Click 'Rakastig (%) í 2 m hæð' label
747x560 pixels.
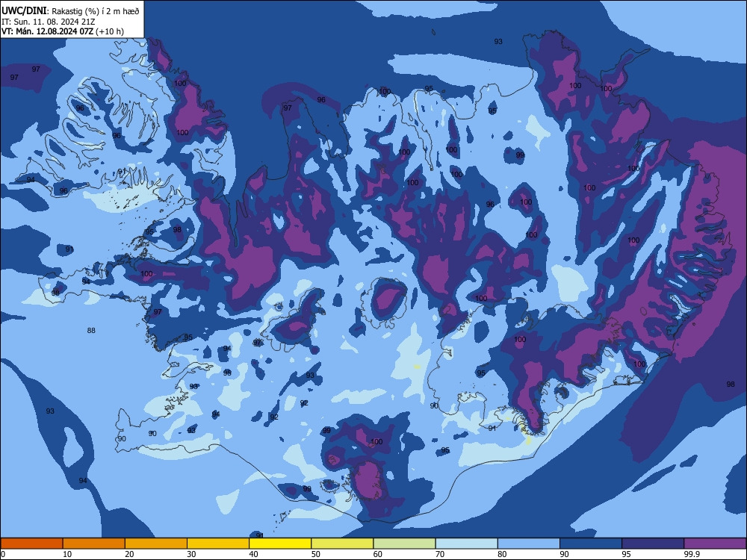pos(96,11)
